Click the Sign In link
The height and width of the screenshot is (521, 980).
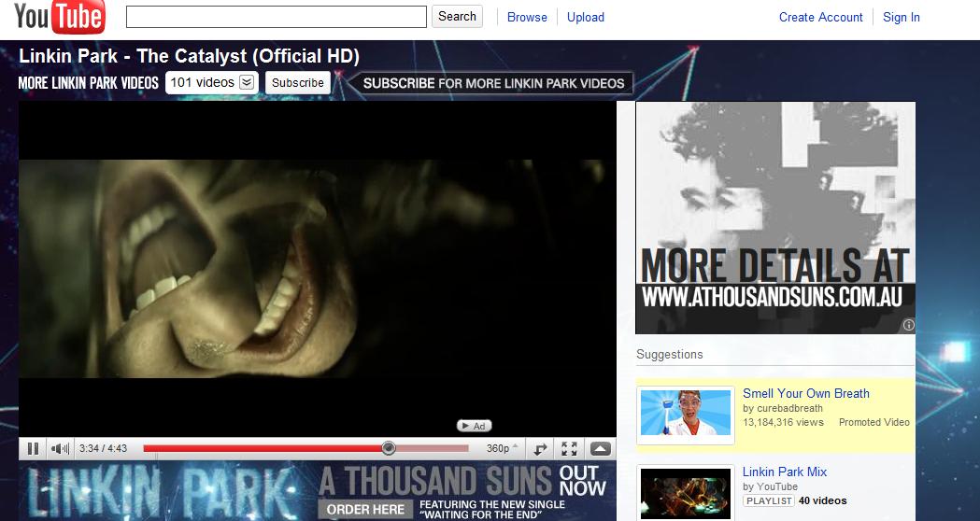[x=902, y=18]
